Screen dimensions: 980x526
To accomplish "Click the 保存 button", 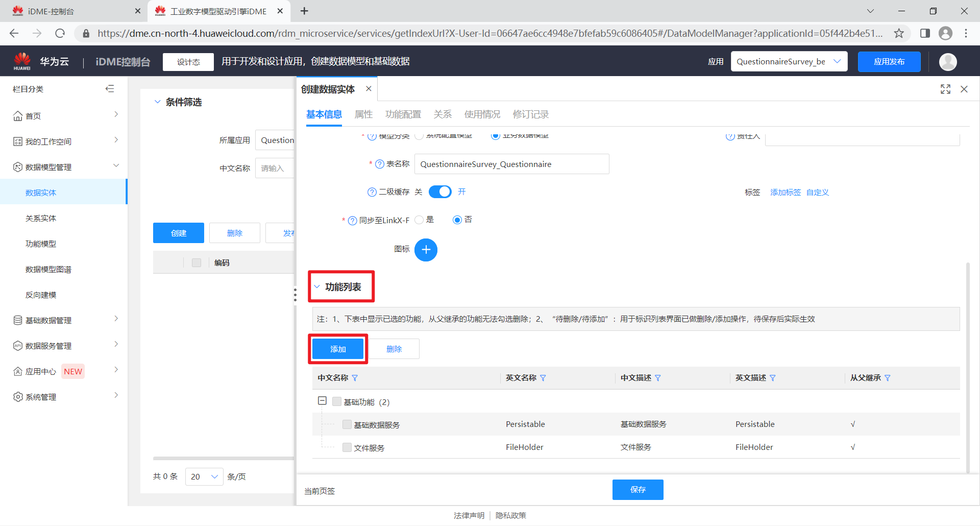I will point(638,490).
